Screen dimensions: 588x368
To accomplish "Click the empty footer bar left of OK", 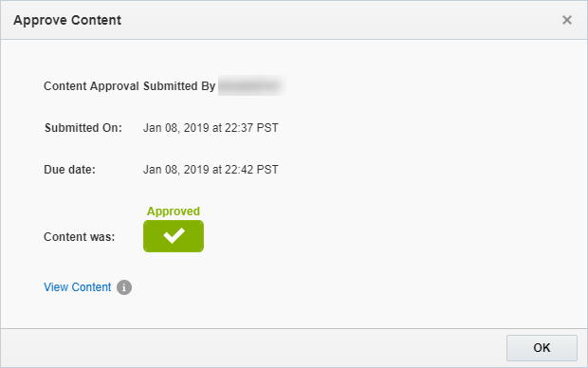I will tap(253, 348).
